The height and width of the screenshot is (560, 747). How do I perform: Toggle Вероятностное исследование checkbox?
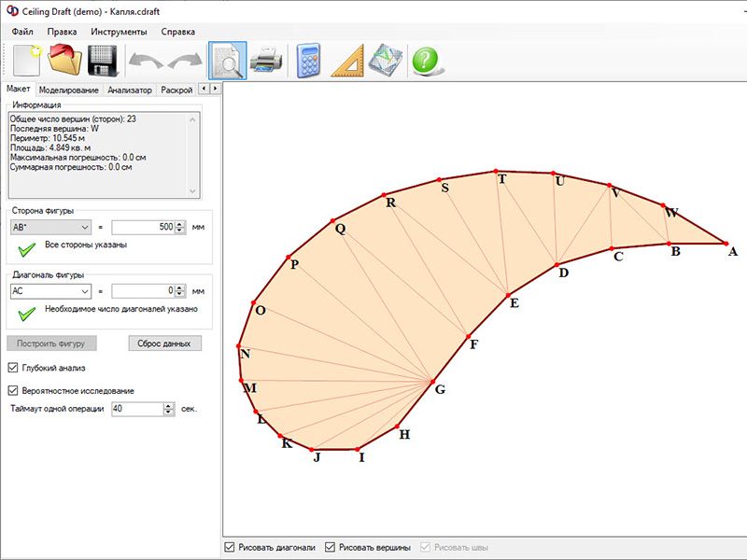click(x=13, y=390)
